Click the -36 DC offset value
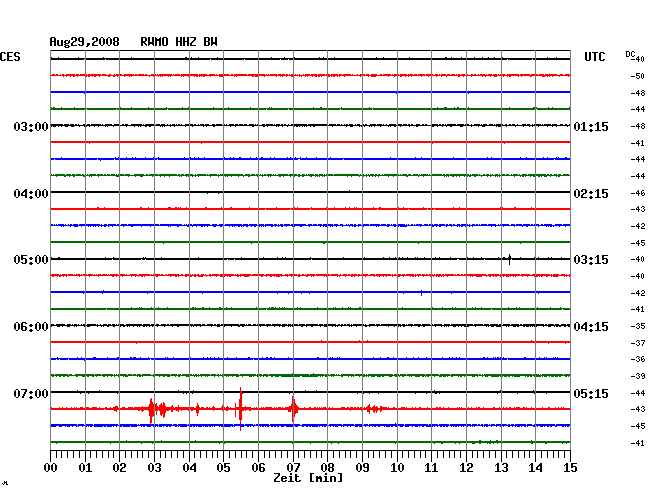Image resolution: width=650 pixels, height=494 pixels. (x=638, y=359)
